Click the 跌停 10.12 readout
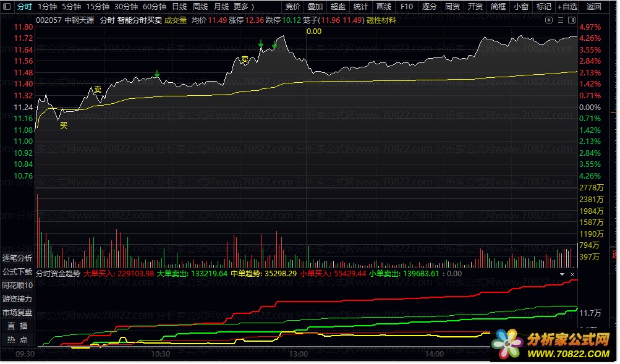620x364 pixels. pyautogui.click(x=283, y=20)
